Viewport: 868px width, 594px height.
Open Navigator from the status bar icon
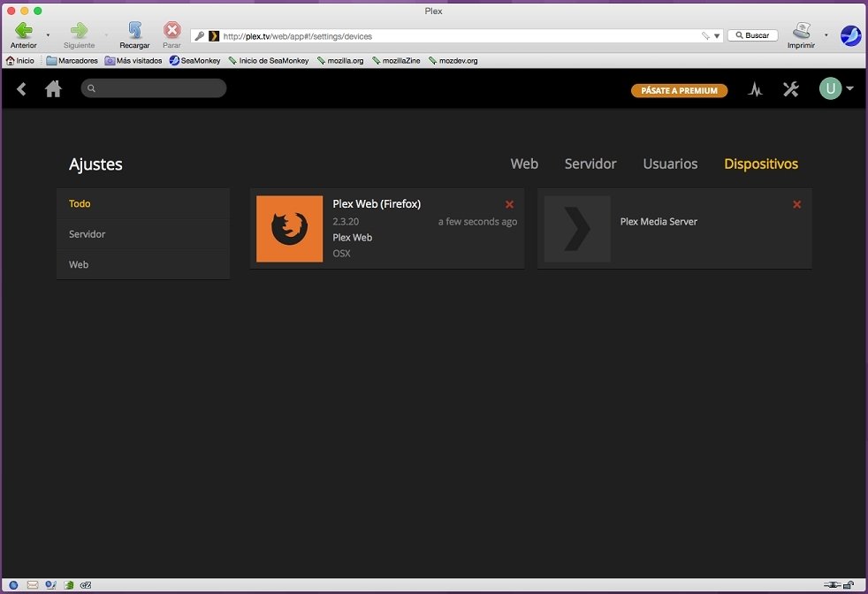pos(13,585)
